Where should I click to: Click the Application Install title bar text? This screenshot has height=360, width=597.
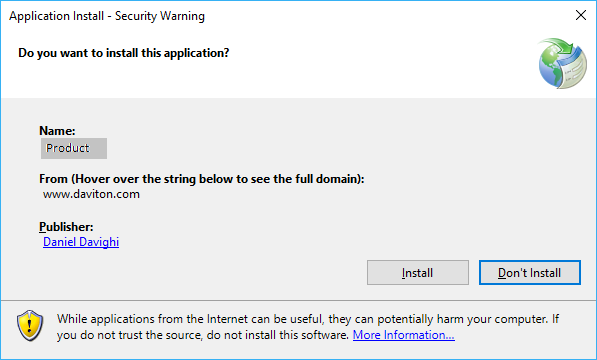(x=107, y=16)
